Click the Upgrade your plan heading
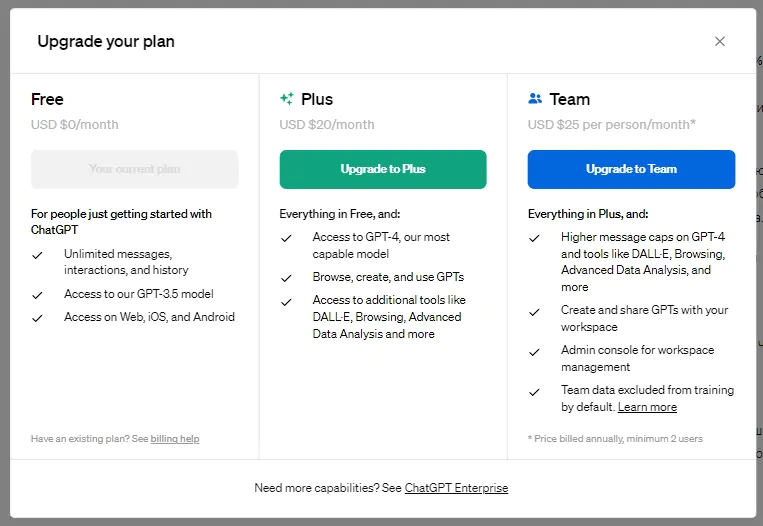The image size is (763, 526). (106, 41)
